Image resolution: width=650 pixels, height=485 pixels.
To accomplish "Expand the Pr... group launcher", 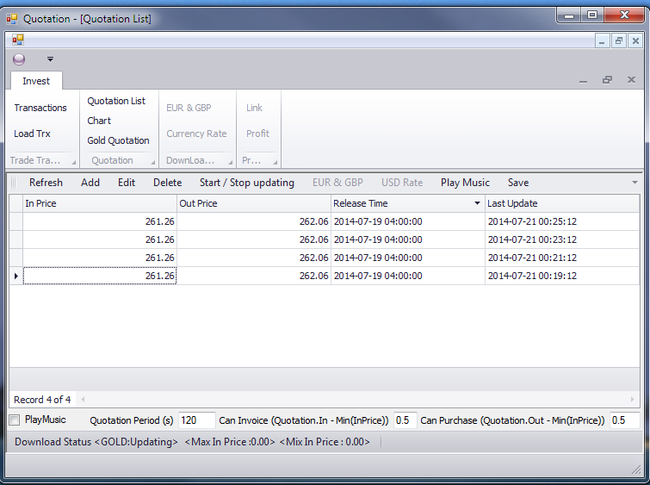I will 275,162.
